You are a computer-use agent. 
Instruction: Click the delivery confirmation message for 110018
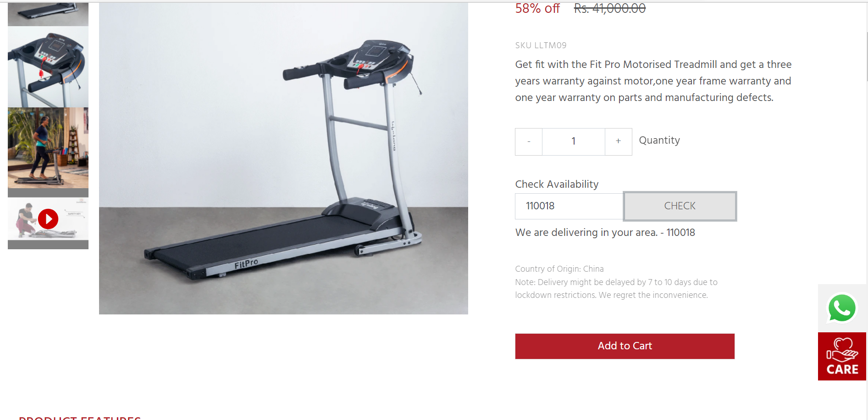[605, 233]
